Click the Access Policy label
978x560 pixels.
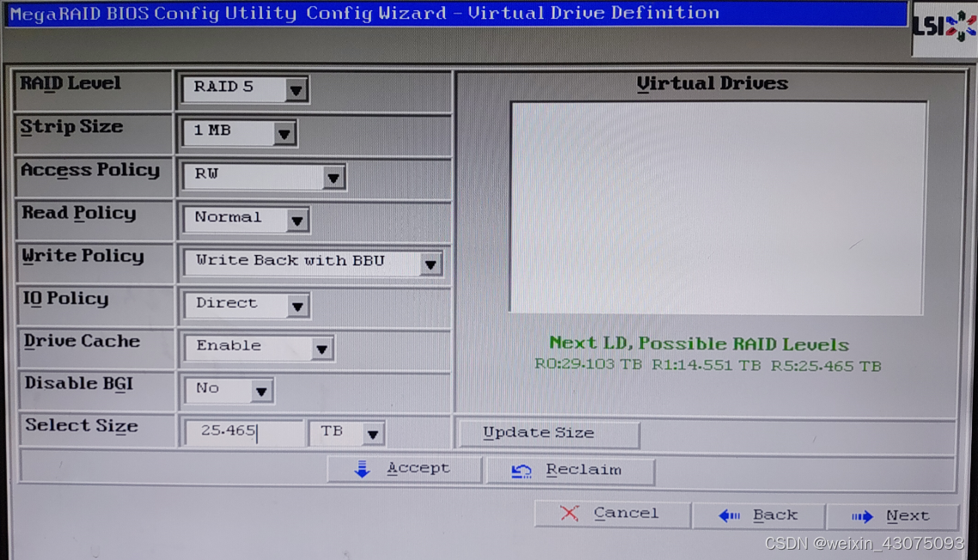coord(90,170)
